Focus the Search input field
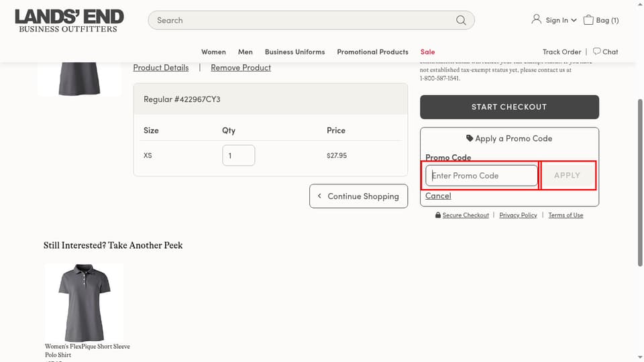 (311, 20)
